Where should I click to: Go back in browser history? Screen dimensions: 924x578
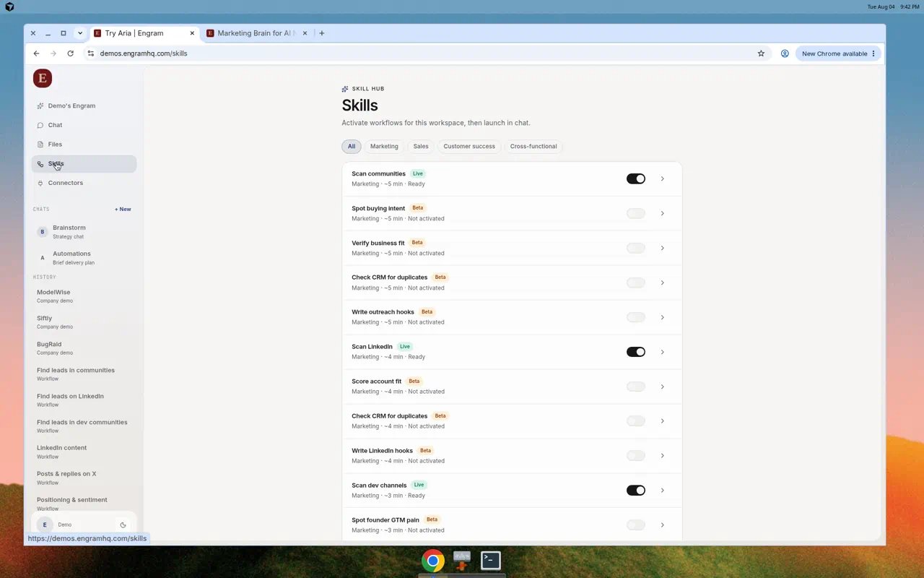click(36, 53)
